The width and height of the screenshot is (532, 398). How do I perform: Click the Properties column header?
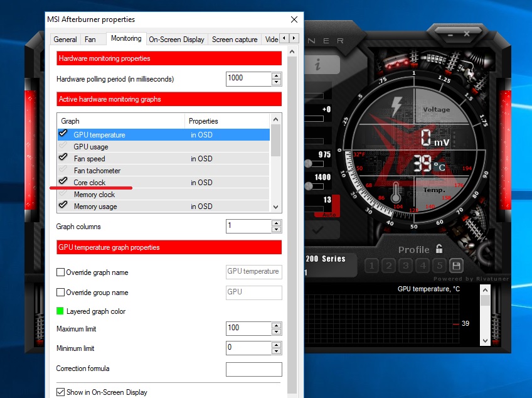[227, 121]
